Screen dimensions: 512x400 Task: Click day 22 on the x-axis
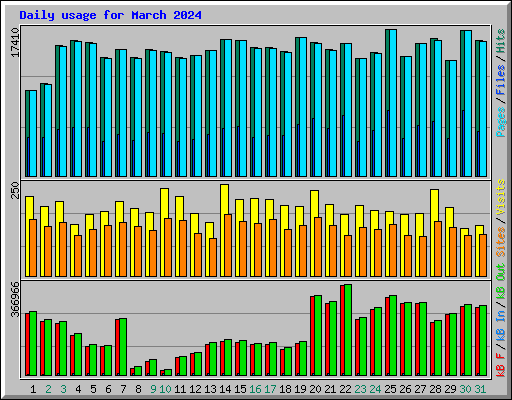click(345, 389)
